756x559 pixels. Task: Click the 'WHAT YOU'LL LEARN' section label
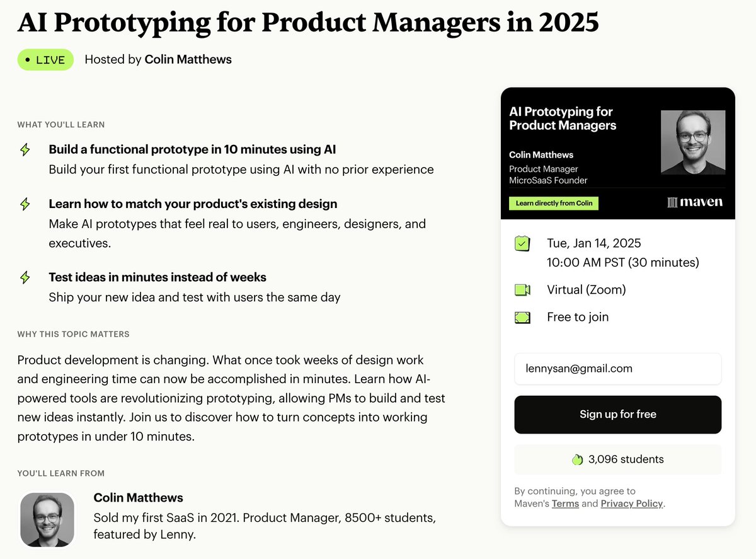click(61, 125)
